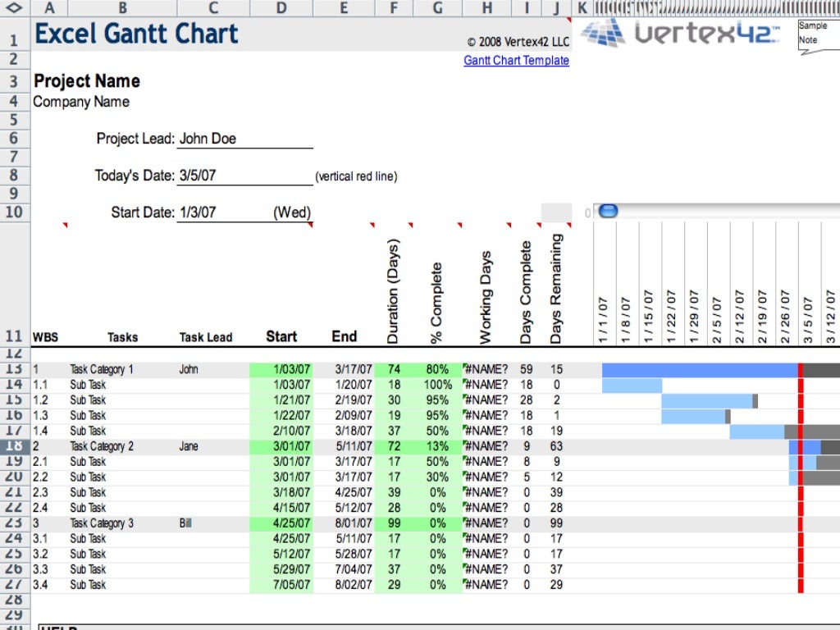The height and width of the screenshot is (630, 840).
Task: Click the Vertex42 logo image
Action: (x=679, y=33)
